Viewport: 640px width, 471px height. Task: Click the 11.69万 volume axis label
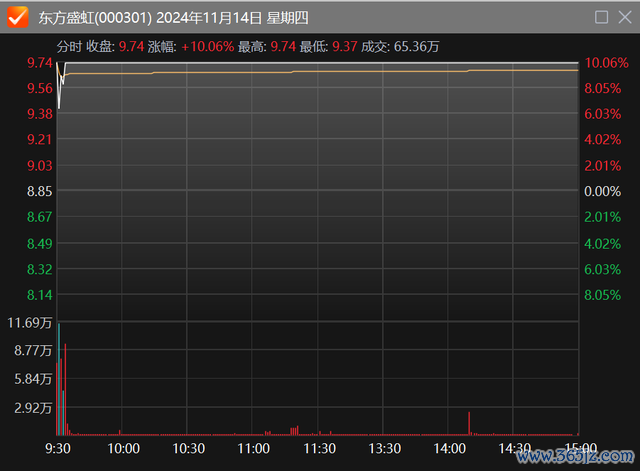[30, 323]
